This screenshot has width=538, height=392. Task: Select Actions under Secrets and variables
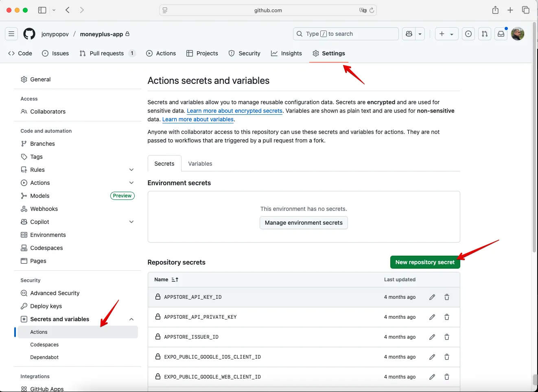click(78, 332)
